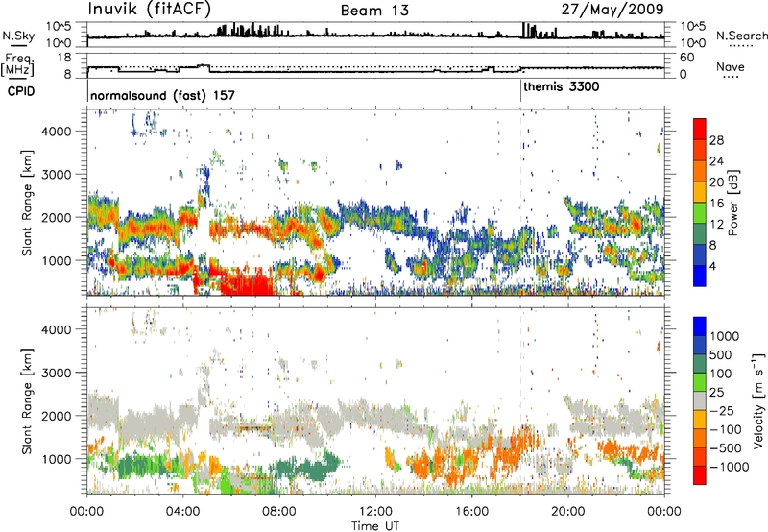Click the 'Freq. [MHz]' axis label

[x=18, y=65]
